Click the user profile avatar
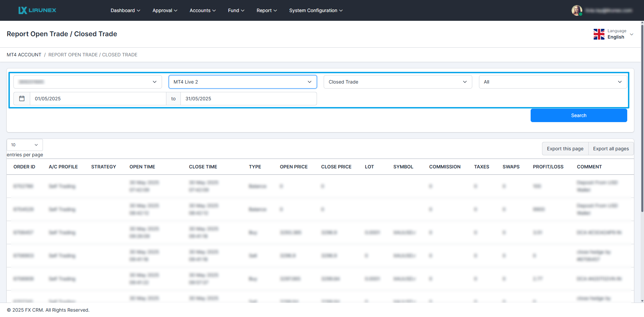This screenshot has height=317, width=644. tap(577, 10)
